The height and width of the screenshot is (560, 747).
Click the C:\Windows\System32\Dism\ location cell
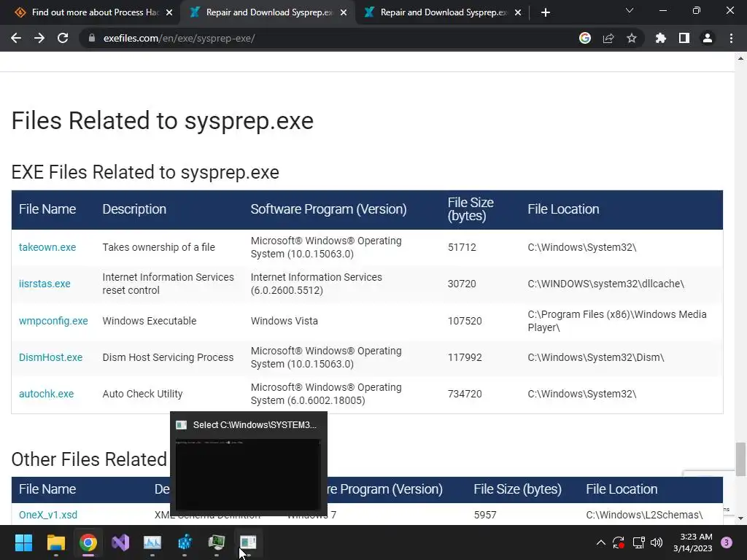[595, 357]
